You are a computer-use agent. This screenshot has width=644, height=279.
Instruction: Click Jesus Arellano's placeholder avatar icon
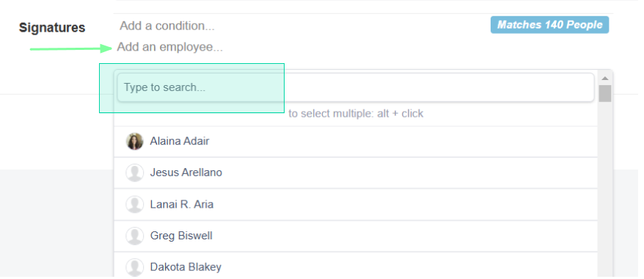(135, 173)
